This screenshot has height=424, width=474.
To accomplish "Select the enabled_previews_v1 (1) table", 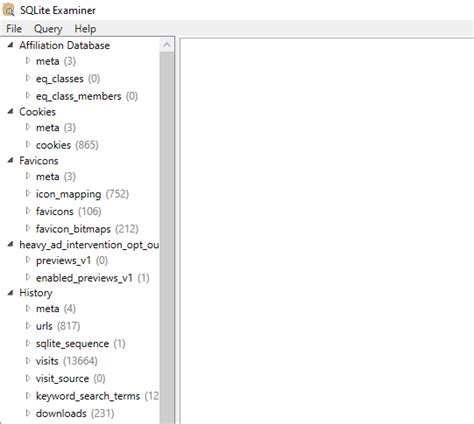I will pyautogui.click(x=93, y=278).
